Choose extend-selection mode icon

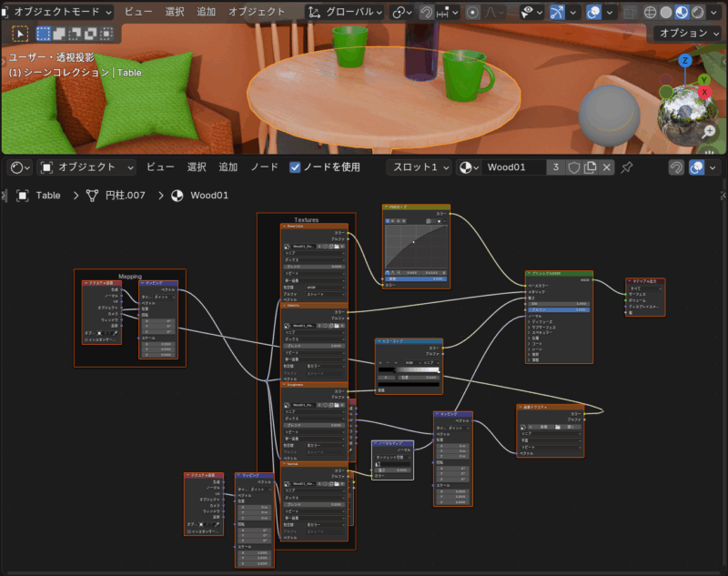point(59,33)
